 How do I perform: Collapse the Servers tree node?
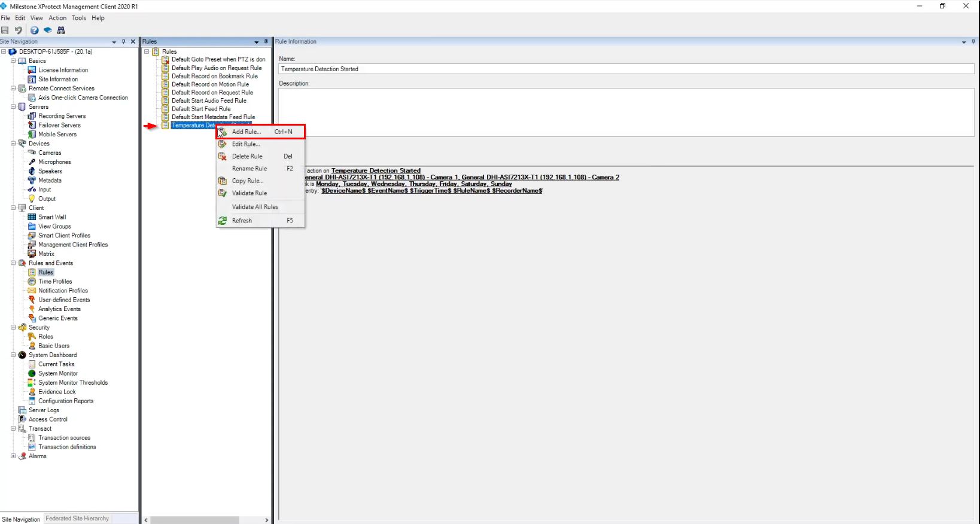(13, 107)
